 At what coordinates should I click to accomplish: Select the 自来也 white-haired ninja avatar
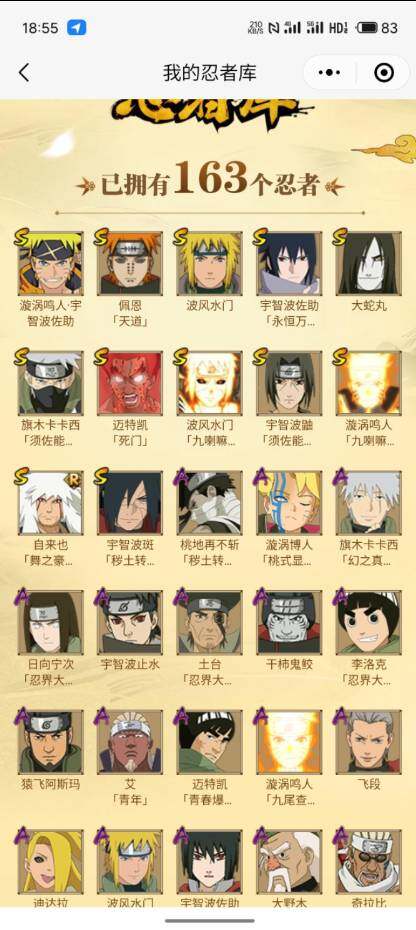click(50, 503)
